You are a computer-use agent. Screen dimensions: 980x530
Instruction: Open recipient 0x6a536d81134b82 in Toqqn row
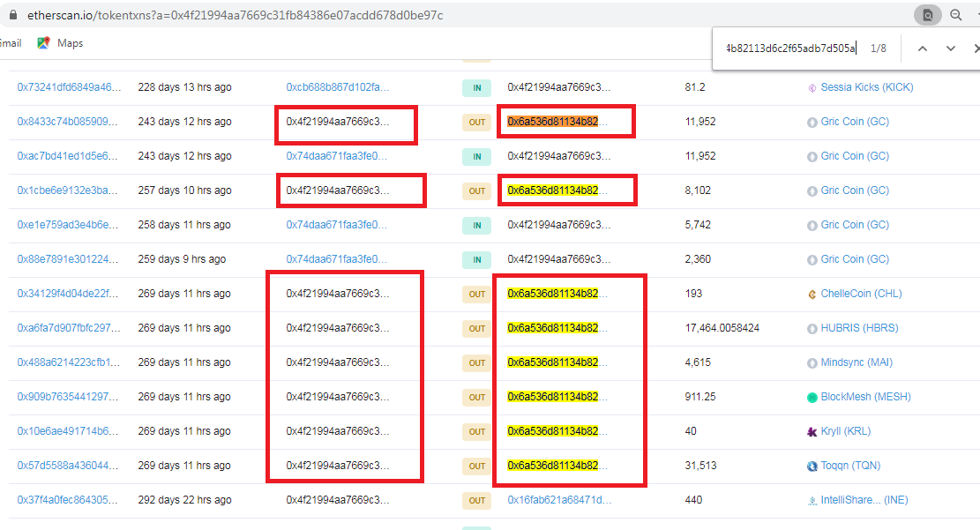coord(557,465)
